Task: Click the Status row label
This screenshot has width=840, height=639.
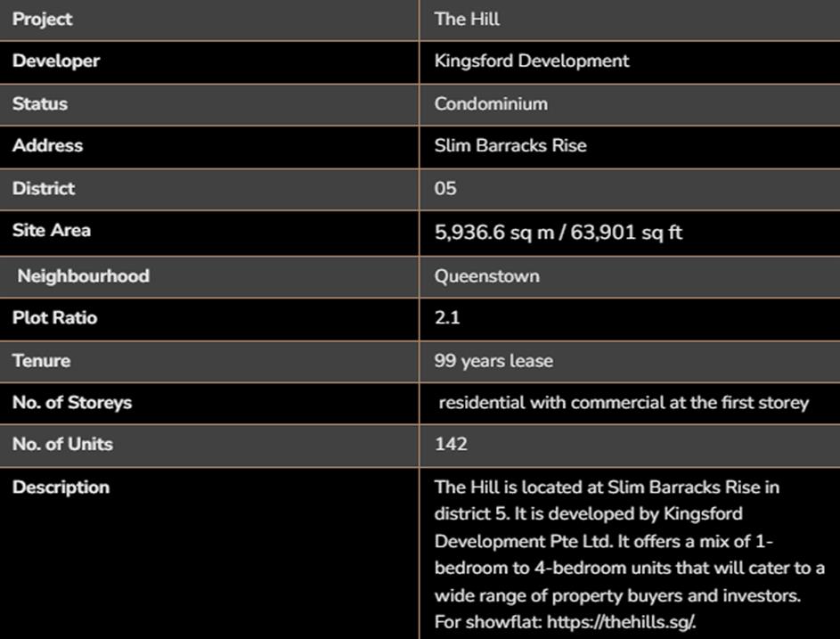Action: (40, 103)
